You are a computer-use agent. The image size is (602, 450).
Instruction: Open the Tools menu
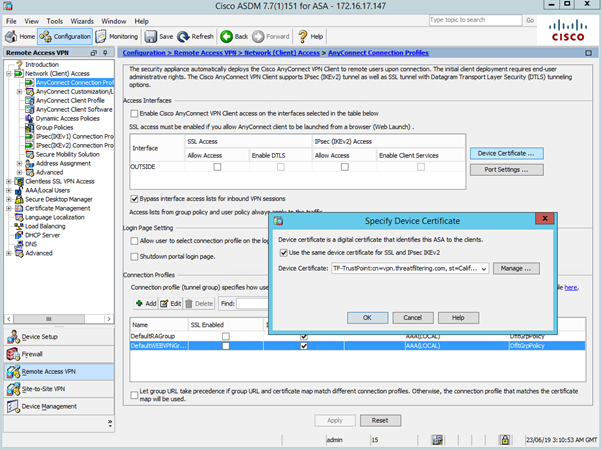click(x=55, y=20)
